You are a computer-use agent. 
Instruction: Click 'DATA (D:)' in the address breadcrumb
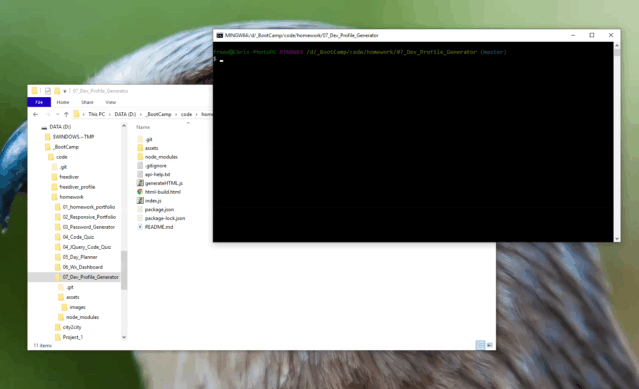(125, 114)
